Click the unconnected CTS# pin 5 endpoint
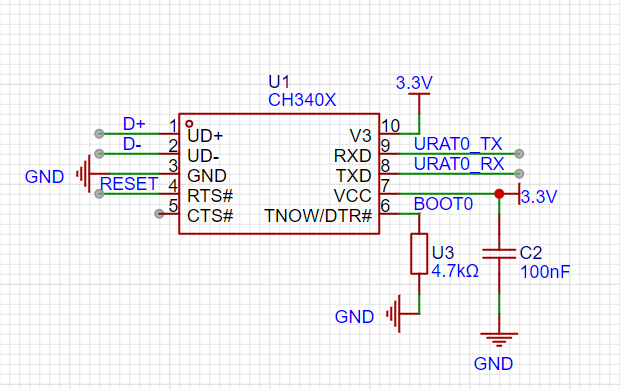Image resolution: width=620 pixels, height=389 pixels. click(x=159, y=214)
